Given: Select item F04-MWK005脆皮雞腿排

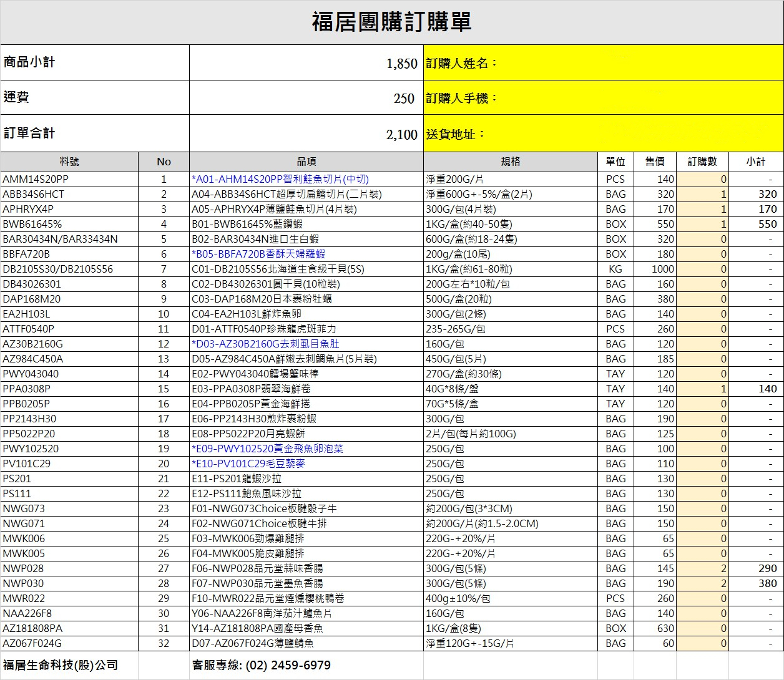Looking at the screenshot, I should pyautogui.click(x=248, y=553).
